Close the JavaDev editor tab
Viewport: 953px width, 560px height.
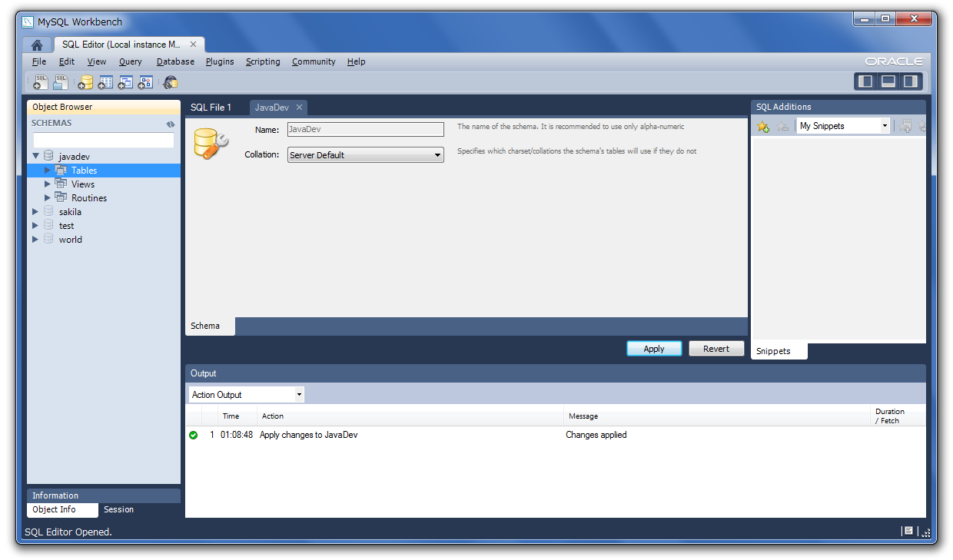coord(300,108)
